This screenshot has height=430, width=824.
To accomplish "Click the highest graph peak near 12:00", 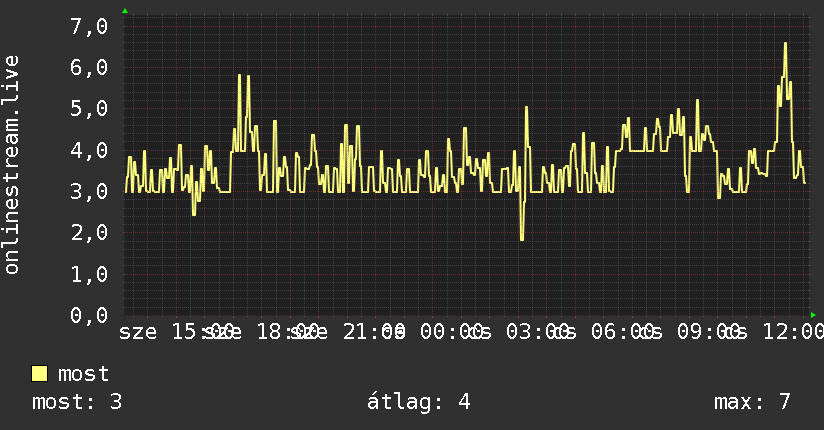I will [x=786, y=44].
